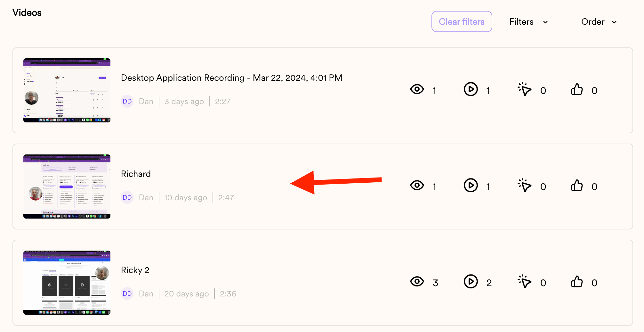Click the Videos heading
This screenshot has height=332, width=644.
click(x=27, y=13)
